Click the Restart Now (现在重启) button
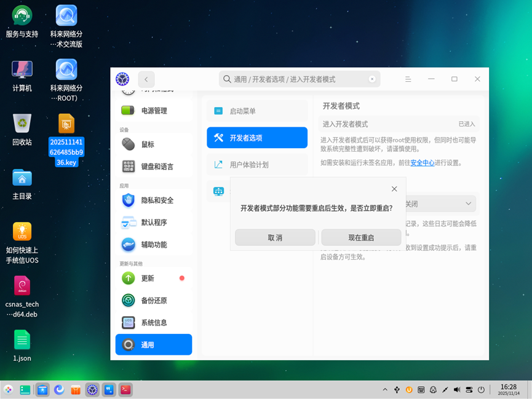Viewport: 532px width, 399px height. [361, 237]
